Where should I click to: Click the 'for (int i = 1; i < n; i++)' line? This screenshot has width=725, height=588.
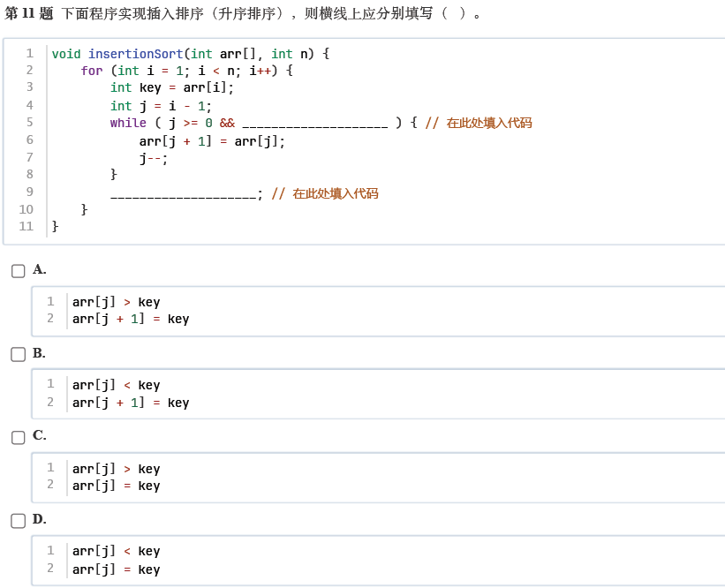pyautogui.click(x=187, y=71)
